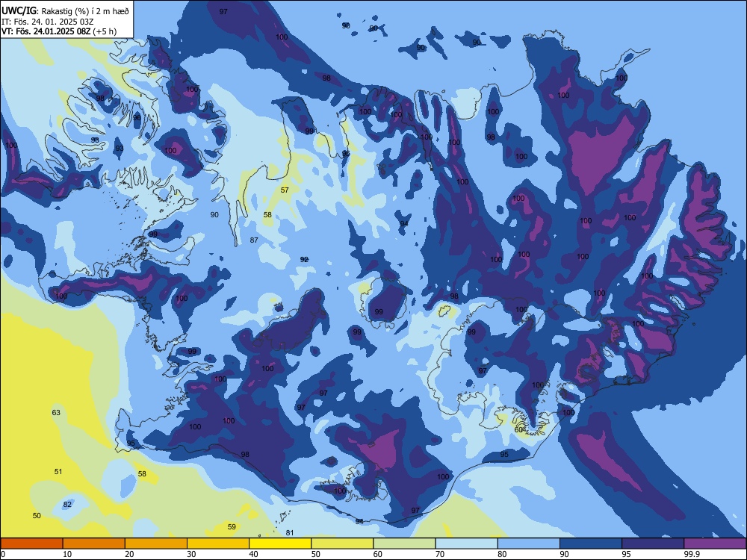This screenshot has width=747, height=560.
Task: Click the "59" value near the south coast
Action: pyautogui.click(x=232, y=526)
